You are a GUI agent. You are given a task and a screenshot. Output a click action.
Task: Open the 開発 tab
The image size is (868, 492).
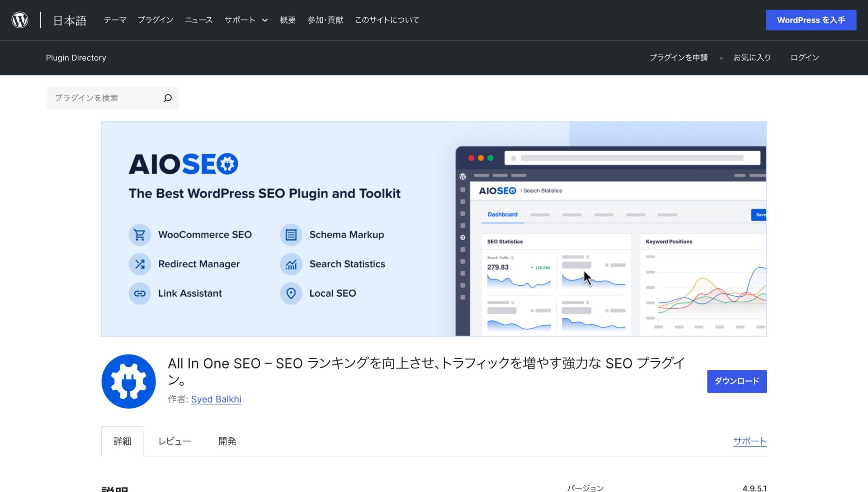coord(227,441)
